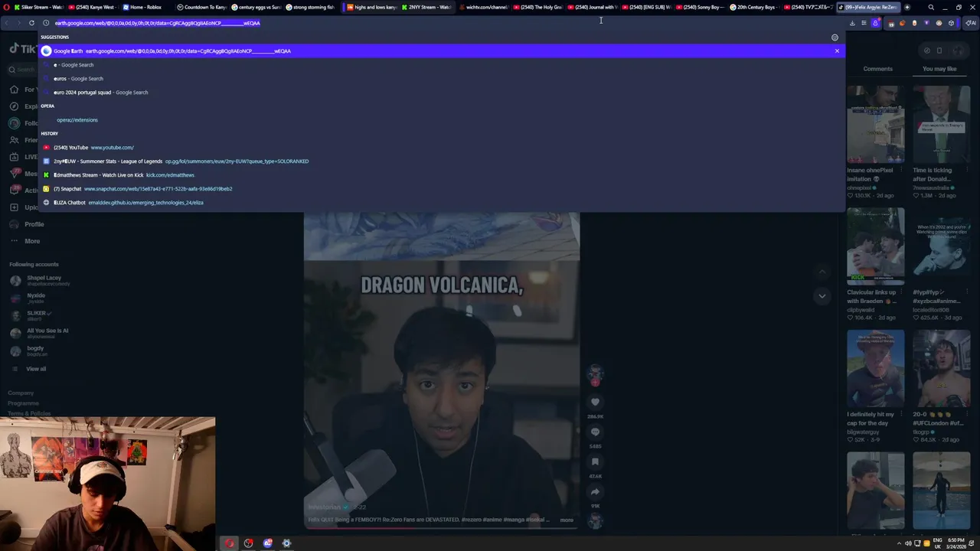This screenshot has height=551, width=980.
Task: Open the video comments bubble icon
Action: tap(595, 432)
